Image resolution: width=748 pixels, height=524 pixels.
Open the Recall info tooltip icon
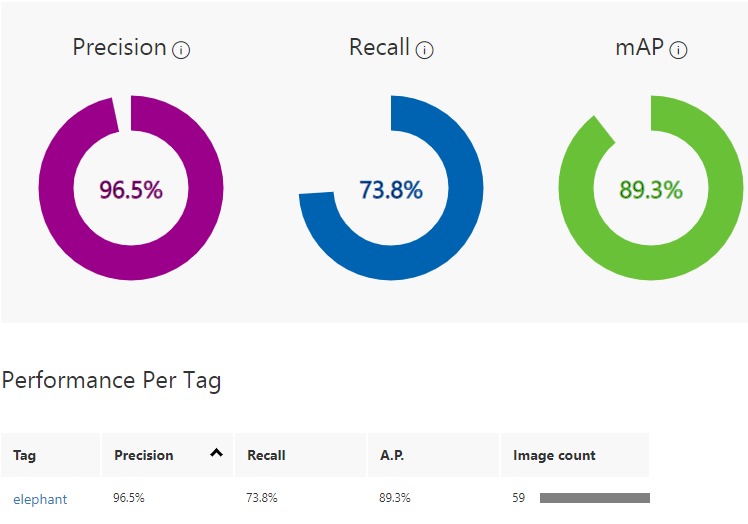tap(424, 50)
